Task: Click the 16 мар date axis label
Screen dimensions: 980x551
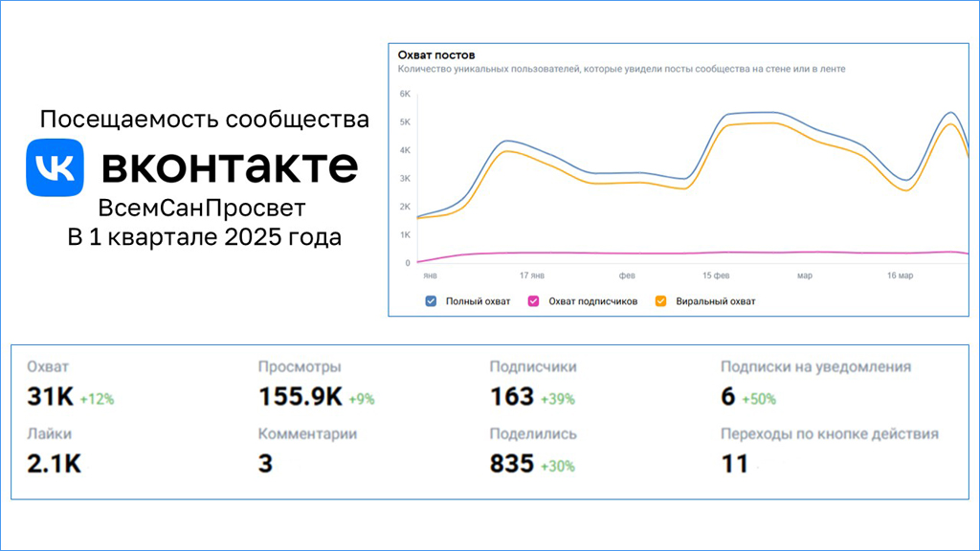Action: coord(900,275)
